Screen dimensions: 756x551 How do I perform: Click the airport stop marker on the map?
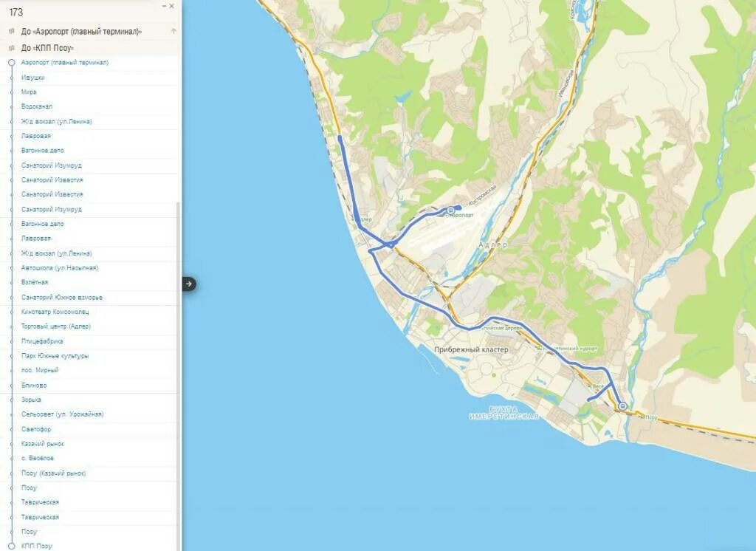tap(451, 211)
